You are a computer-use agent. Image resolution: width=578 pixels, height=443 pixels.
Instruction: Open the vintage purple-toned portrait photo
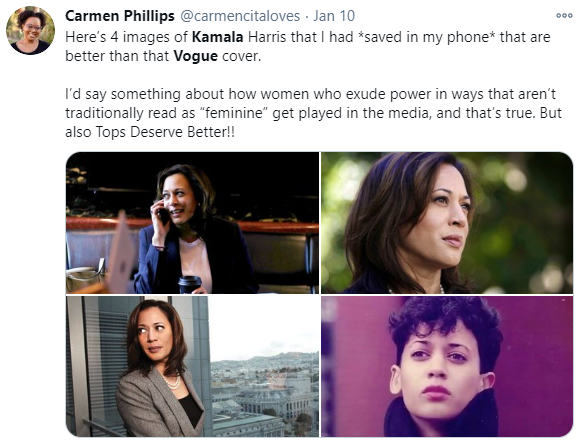coord(447,366)
